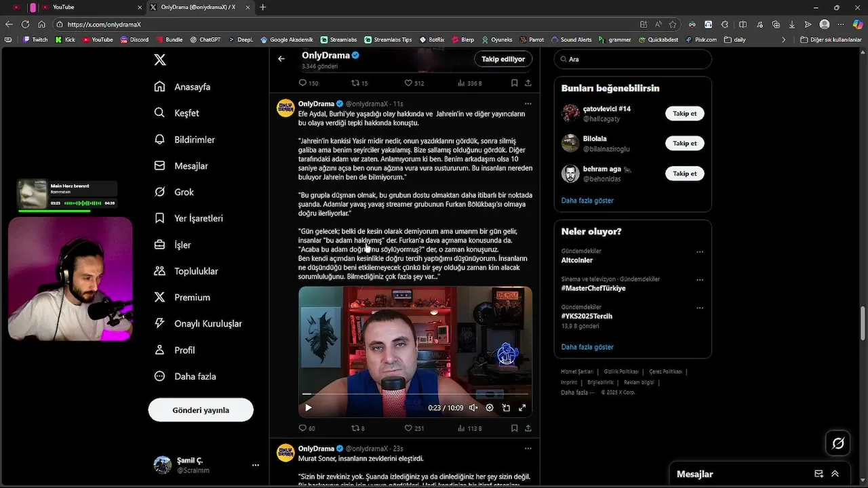
Task: Reply to post with 60 comments
Action: (x=307, y=428)
